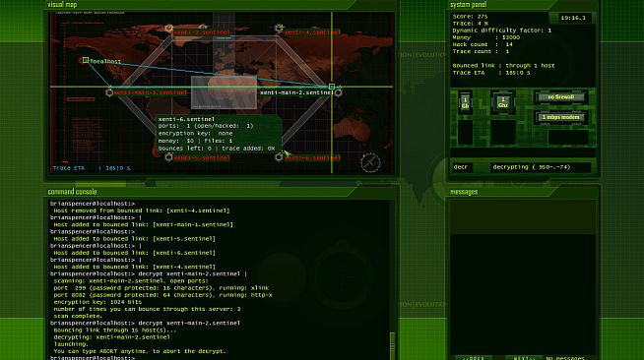Click the 'Trace count : 1' line
The width and height of the screenshot is (644, 360).
pyautogui.click(x=481, y=51)
